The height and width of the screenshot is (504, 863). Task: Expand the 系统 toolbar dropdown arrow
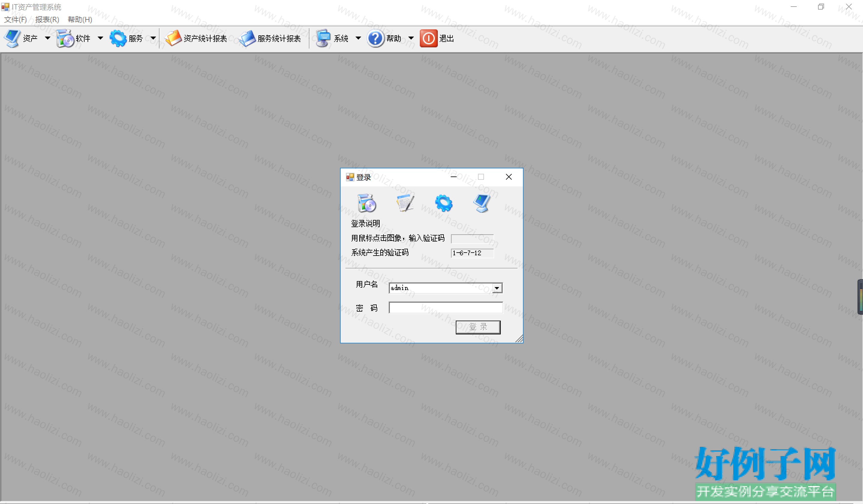[358, 38]
